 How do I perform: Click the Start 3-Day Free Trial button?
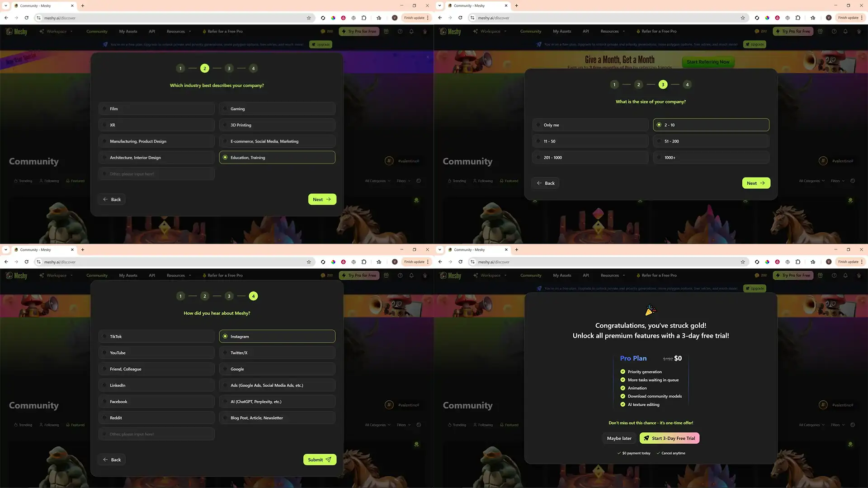(669, 438)
